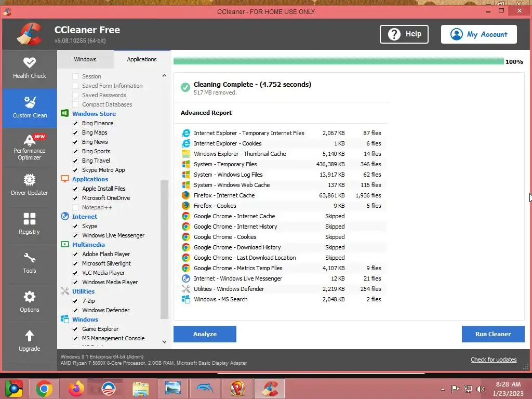Click the cleaner list scrollbar thumb
Image resolution: width=532 pixels, height=399 pixels.
[164, 249]
